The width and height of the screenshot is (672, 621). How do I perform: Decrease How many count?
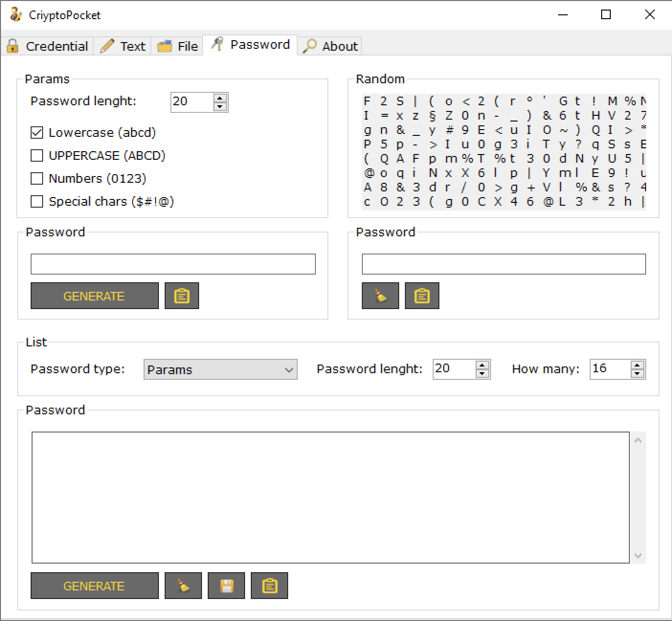click(x=637, y=374)
